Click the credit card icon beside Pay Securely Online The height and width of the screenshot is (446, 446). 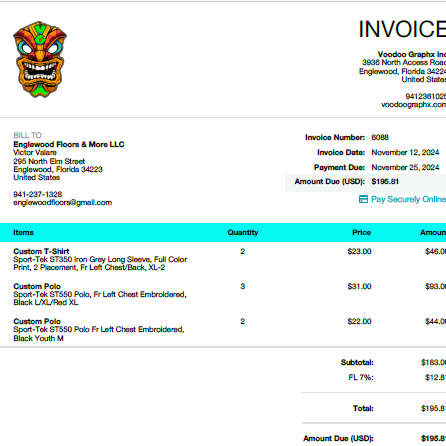[363, 199]
